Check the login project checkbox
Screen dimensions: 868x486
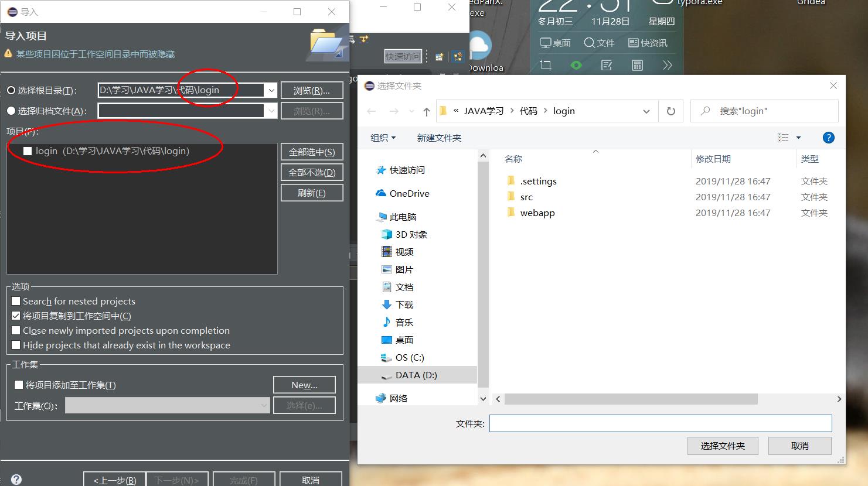pos(27,151)
